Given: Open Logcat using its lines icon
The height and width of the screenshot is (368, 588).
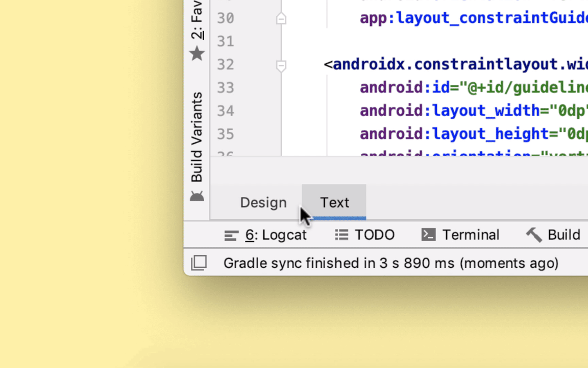Looking at the screenshot, I should pyautogui.click(x=231, y=235).
